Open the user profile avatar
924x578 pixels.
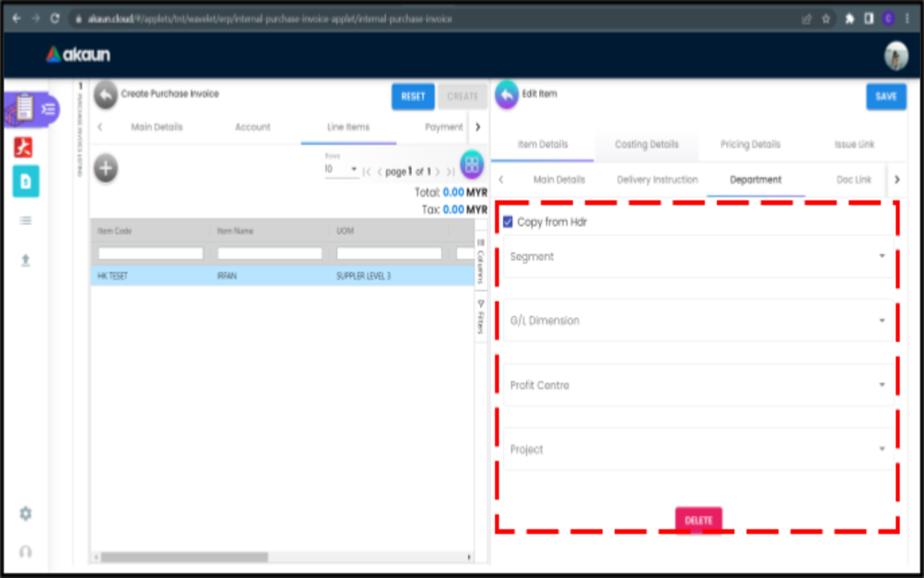pyautogui.click(x=896, y=56)
